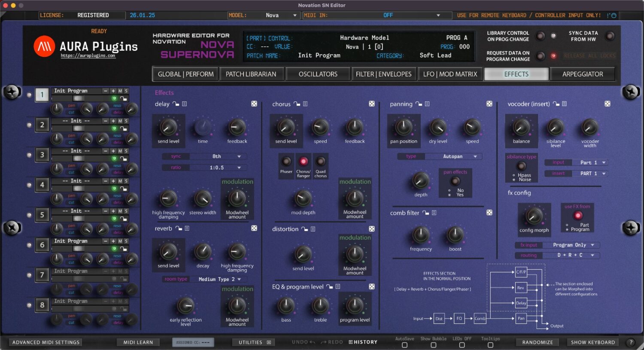This screenshot has width=644, height=350.
Task: Click the MIDI LEARN button
Action: [x=138, y=342]
